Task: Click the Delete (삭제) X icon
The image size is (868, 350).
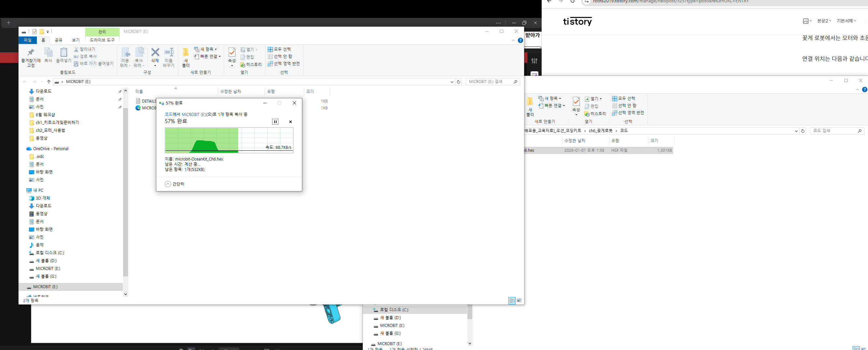Action: 155,55
